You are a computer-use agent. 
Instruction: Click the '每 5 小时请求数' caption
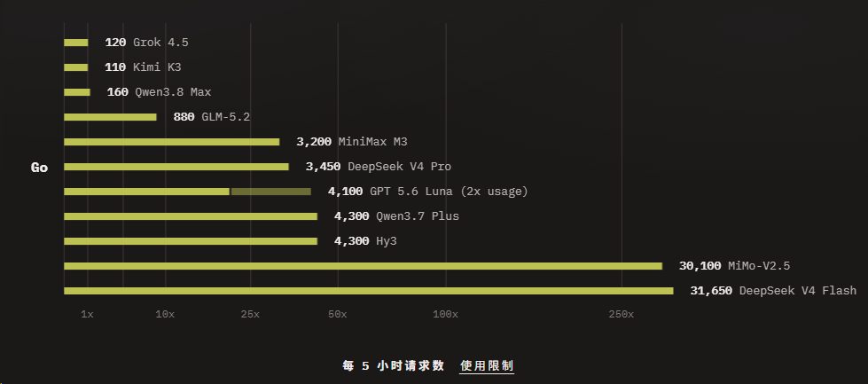[393, 365]
